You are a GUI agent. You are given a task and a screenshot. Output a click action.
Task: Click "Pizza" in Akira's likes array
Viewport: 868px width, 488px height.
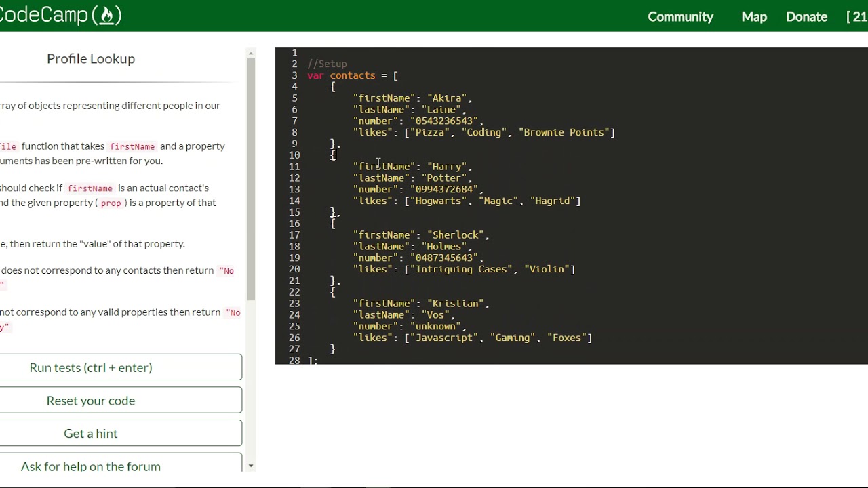(x=430, y=132)
